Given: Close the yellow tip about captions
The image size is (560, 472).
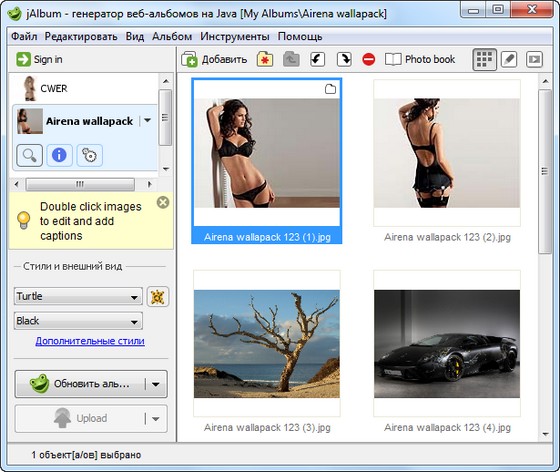Looking at the screenshot, I should (163, 202).
